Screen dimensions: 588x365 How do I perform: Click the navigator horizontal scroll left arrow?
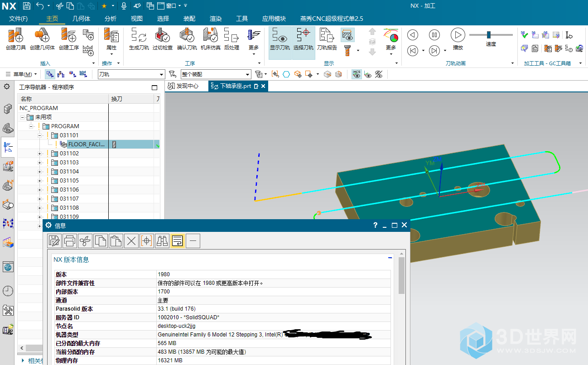tap(21, 348)
